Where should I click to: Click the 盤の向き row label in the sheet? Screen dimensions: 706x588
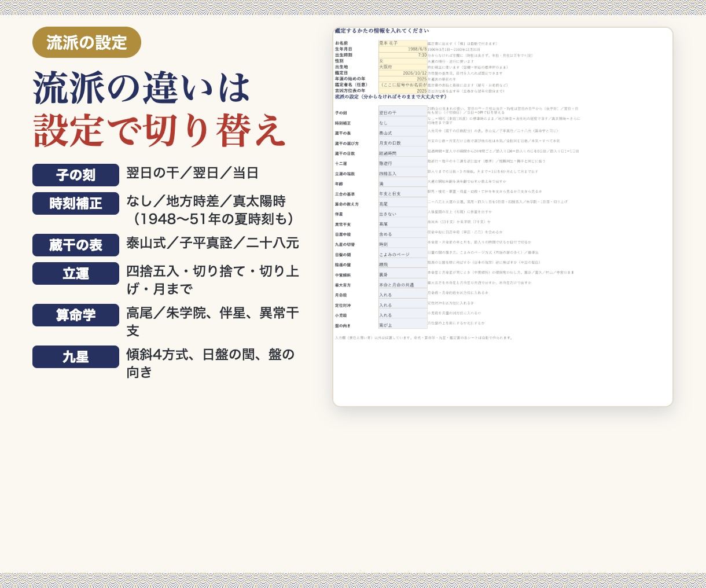click(x=343, y=326)
